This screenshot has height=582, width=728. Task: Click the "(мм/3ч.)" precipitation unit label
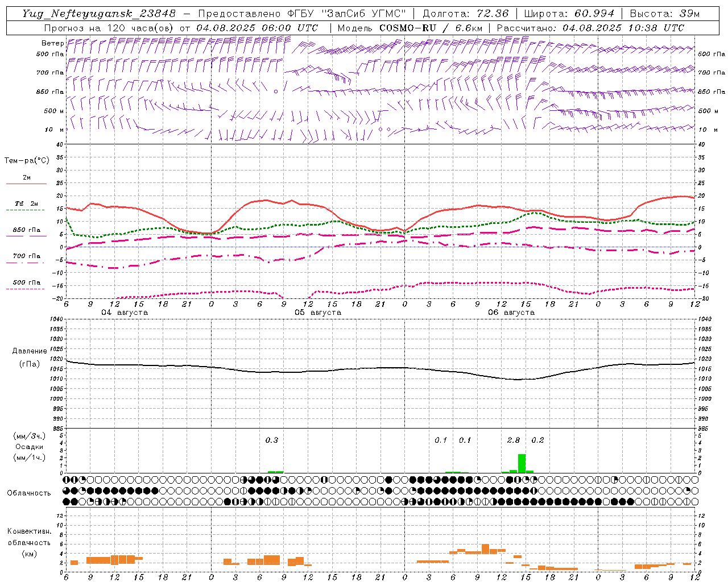point(29,436)
